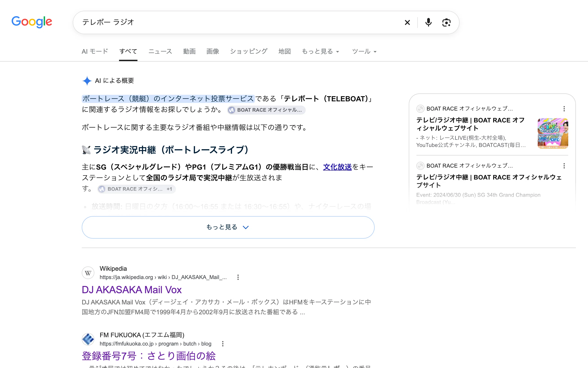The height and width of the screenshot is (368, 588).
Task: Open three-dot menu of second BOAT RACE card
Action: (x=564, y=166)
